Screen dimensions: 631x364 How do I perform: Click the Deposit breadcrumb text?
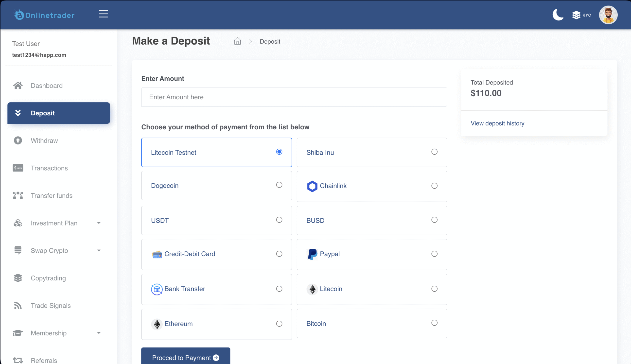270,41
